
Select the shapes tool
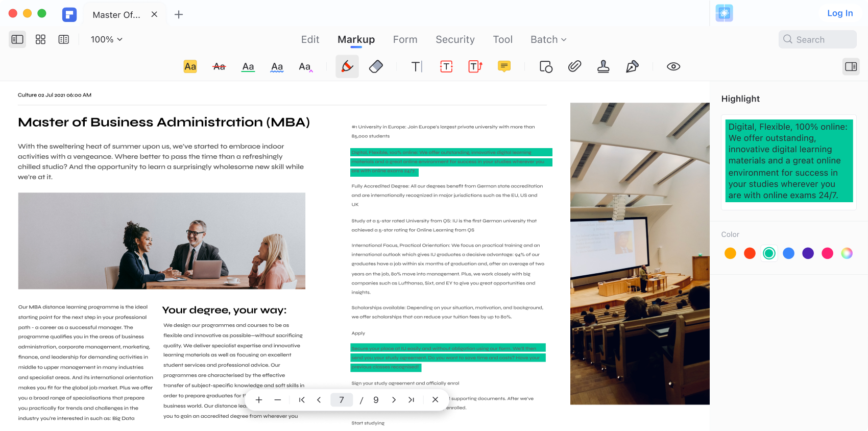click(x=546, y=66)
